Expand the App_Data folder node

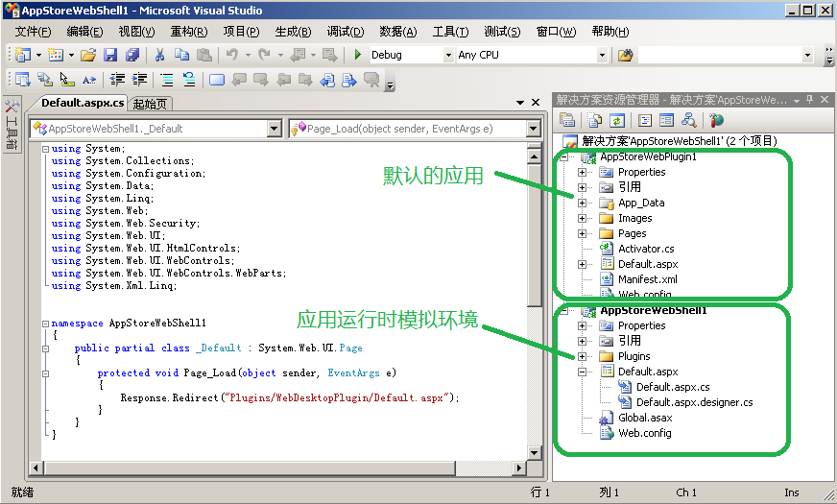click(582, 203)
